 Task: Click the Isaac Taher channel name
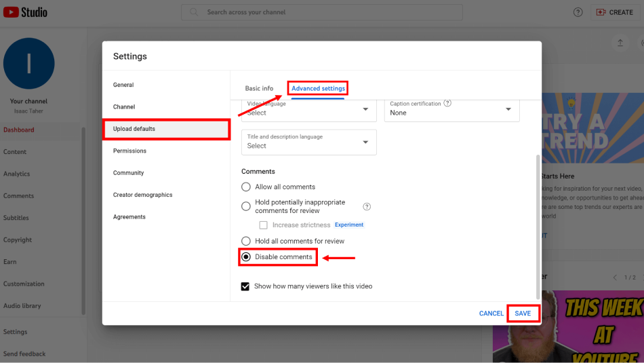[x=28, y=111]
